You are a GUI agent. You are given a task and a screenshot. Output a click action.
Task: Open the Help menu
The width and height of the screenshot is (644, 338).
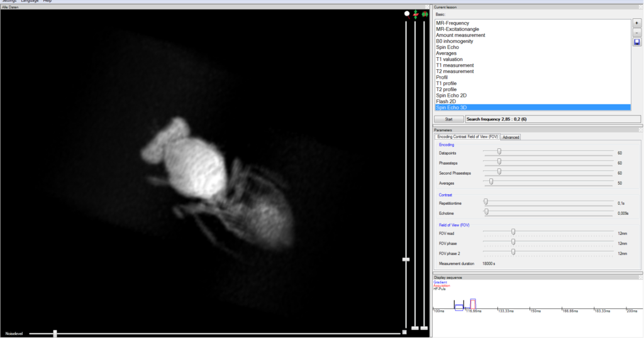tap(47, 2)
